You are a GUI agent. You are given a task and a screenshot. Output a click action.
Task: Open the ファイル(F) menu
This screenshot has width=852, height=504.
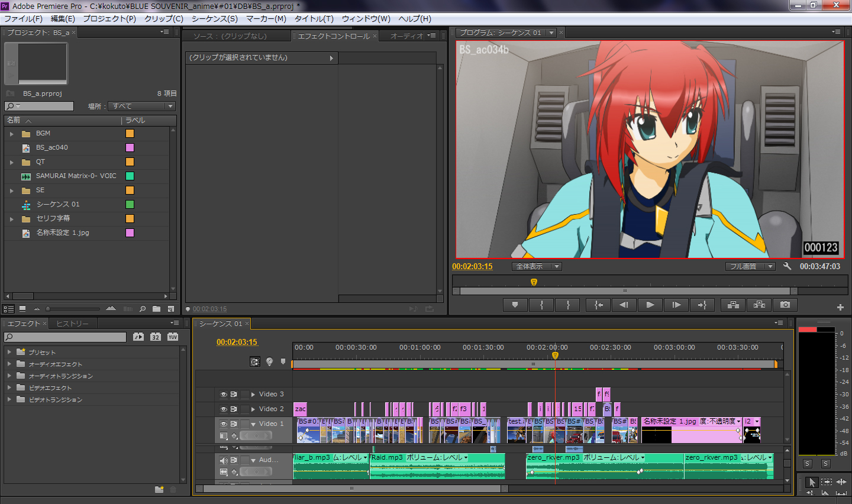point(24,18)
